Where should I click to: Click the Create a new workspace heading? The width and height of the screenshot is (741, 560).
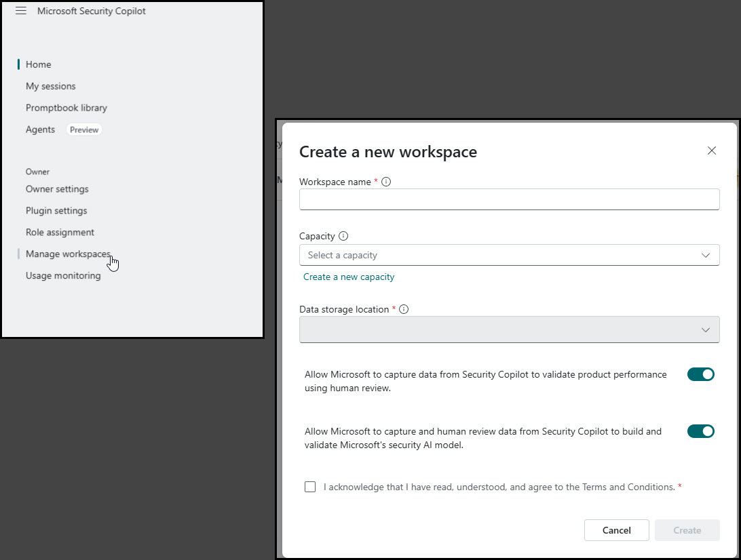tap(388, 152)
